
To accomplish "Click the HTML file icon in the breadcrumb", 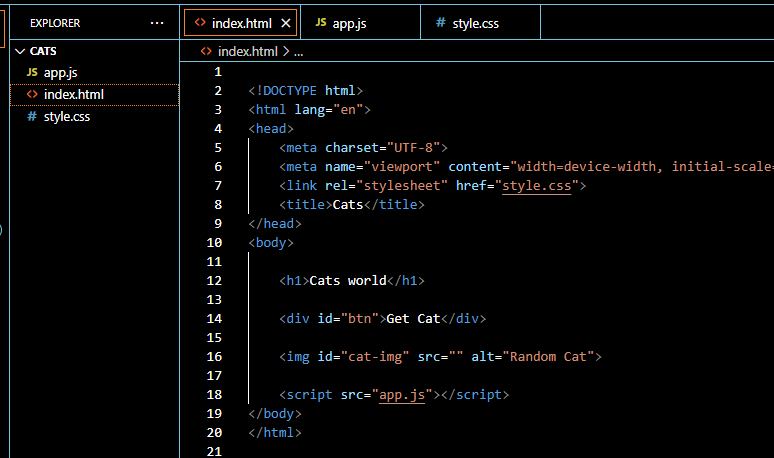I will point(206,52).
